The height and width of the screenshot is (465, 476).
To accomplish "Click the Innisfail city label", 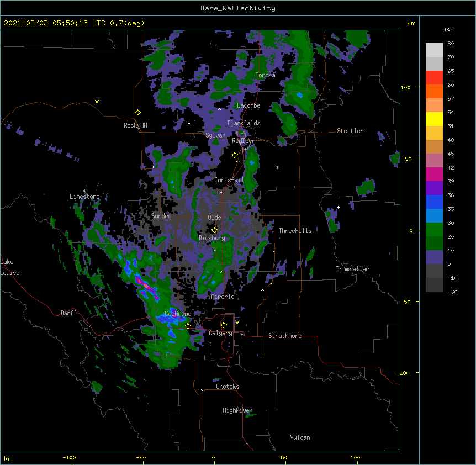I will pyautogui.click(x=229, y=180).
